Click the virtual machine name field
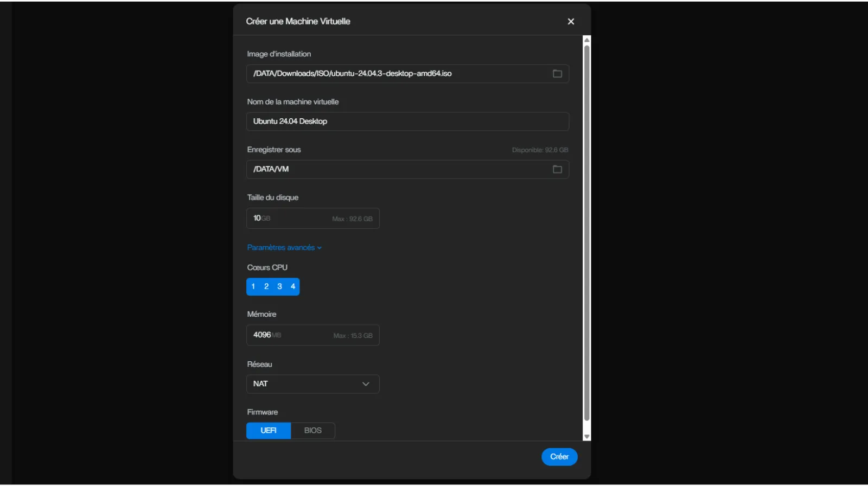The image size is (868, 486). pyautogui.click(x=407, y=121)
